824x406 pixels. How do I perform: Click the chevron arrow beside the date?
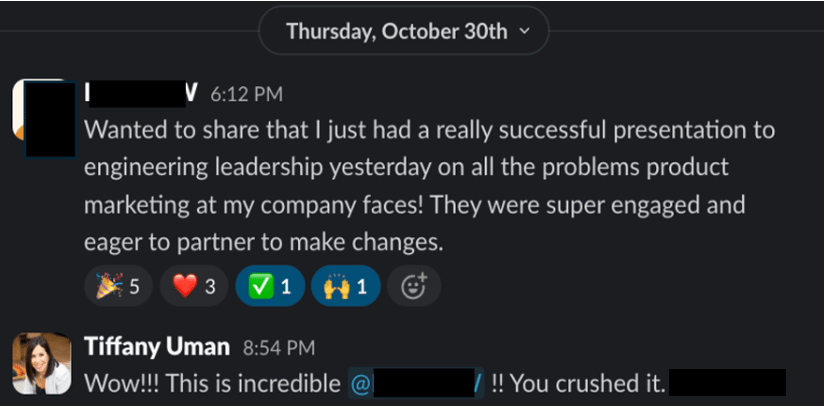click(526, 32)
